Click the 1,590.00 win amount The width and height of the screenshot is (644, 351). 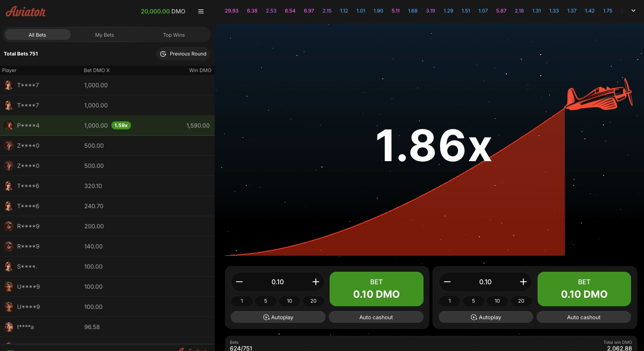point(198,125)
